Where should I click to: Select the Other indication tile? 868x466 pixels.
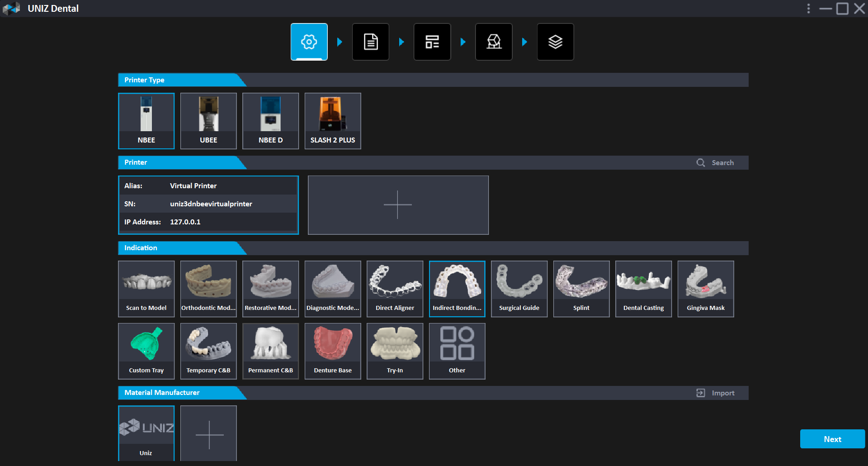457,351
